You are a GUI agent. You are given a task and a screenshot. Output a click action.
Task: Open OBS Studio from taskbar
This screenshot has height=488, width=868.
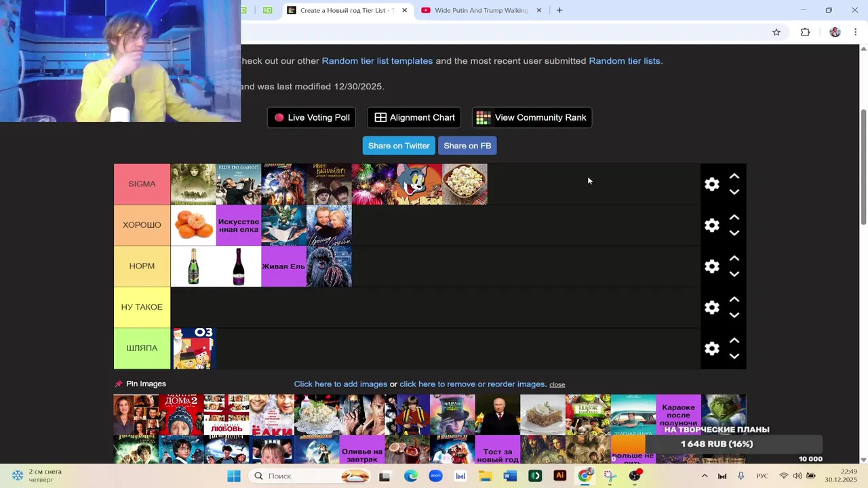click(635, 476)
